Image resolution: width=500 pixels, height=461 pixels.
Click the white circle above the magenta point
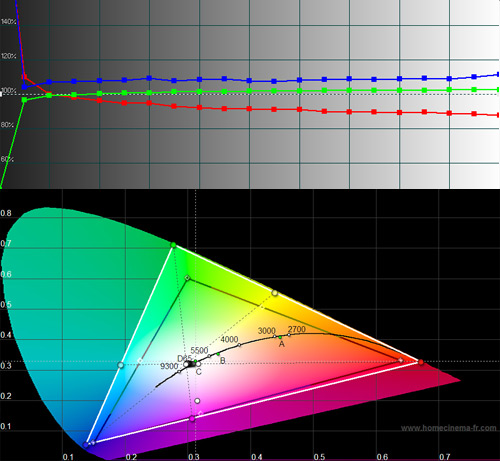197,401
